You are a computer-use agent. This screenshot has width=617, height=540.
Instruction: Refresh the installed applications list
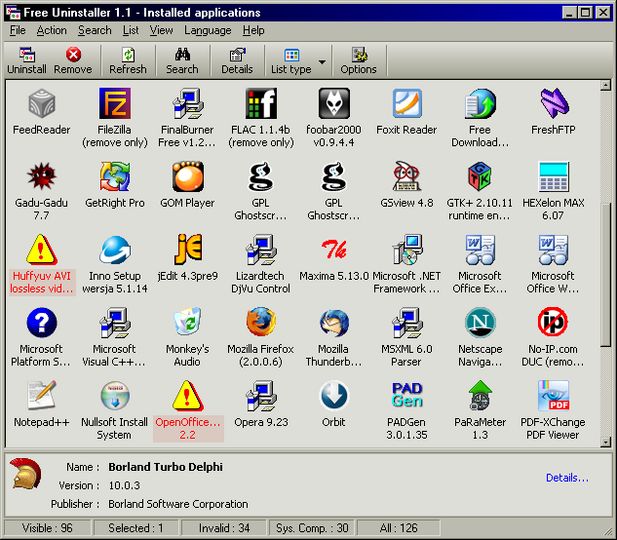click(x=128, y=61)
